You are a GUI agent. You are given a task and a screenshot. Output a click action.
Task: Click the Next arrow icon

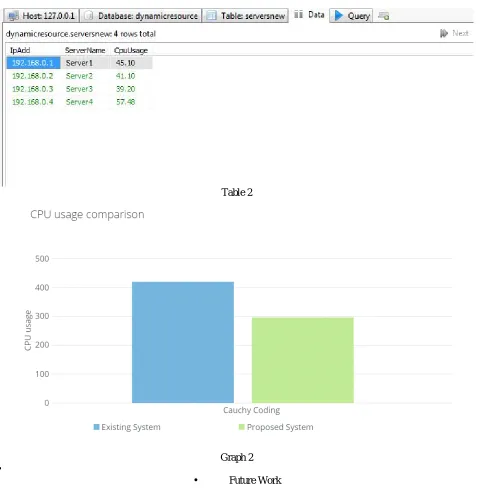click(x=444, y=33)
